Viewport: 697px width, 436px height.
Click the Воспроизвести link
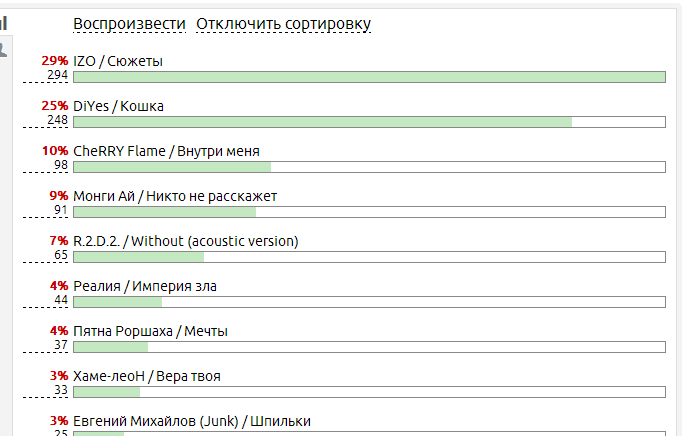point(129,24)
